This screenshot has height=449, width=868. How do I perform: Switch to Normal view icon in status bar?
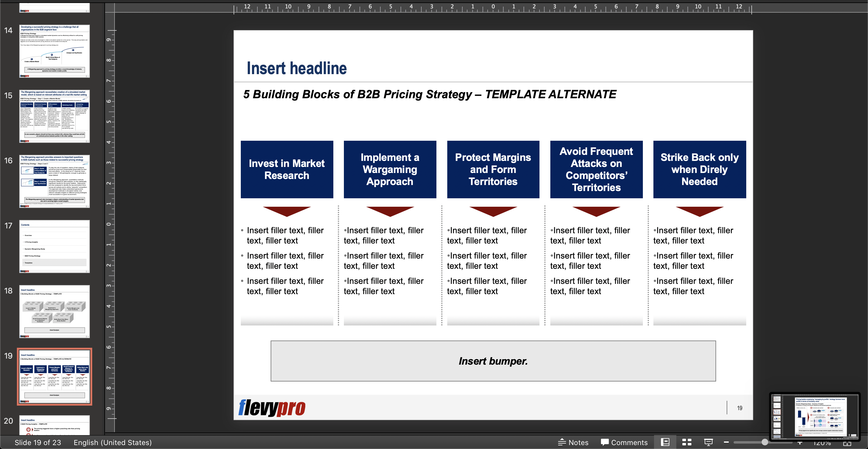(665, 442)
